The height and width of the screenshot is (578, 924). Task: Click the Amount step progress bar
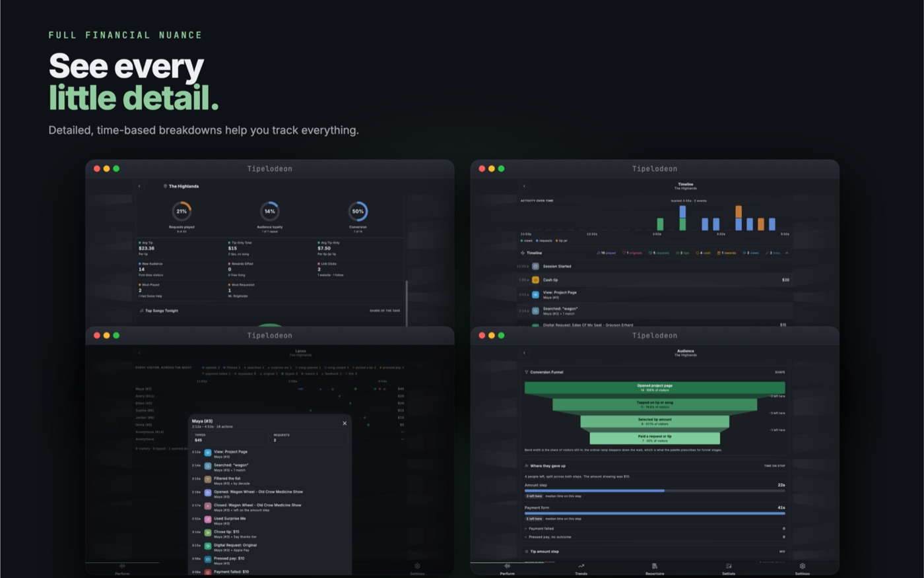coord(655,491)
